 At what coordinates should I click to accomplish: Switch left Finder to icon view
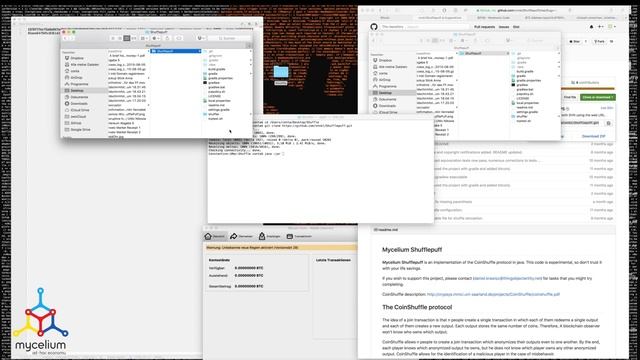pyautogui.click(x=113, y=38)
